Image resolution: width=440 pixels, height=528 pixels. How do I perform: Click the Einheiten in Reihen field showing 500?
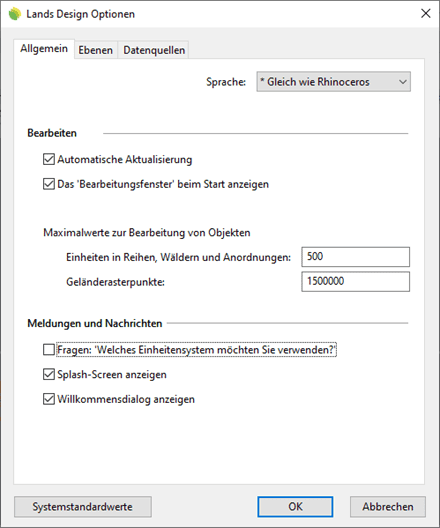tap(356, 257)
